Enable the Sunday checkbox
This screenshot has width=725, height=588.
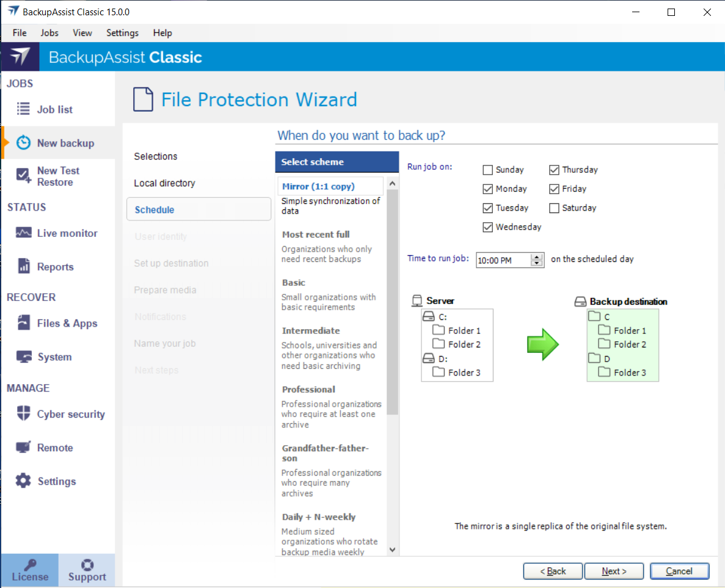click(487, 170)
